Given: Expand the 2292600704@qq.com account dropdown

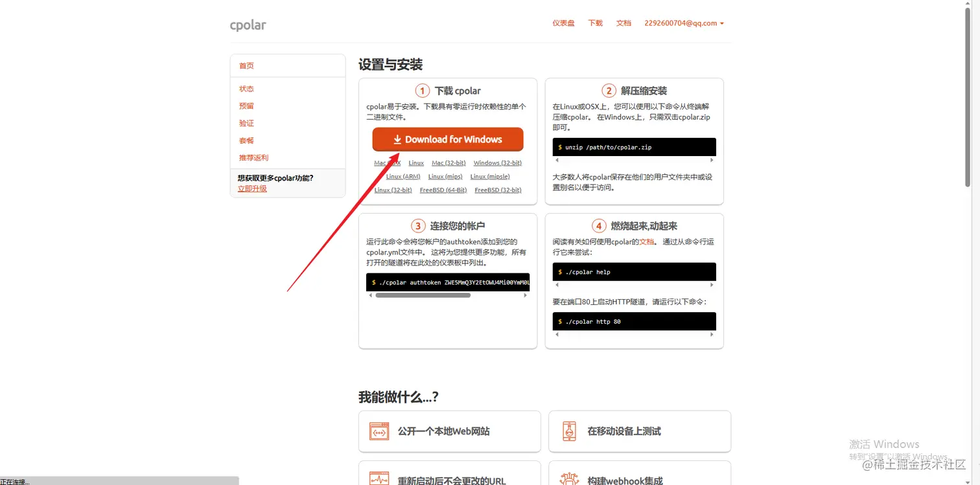Looking at the screenshot, I should (x=684, y=23).
